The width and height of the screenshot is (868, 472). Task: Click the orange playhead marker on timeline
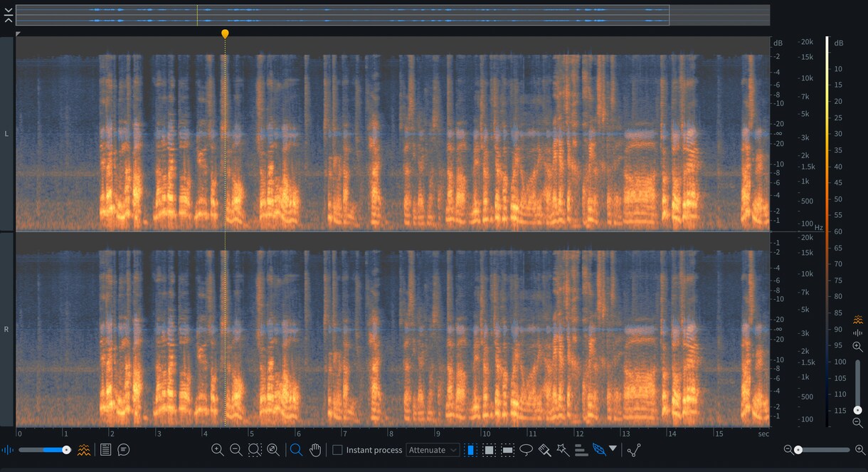click(225, 33)
